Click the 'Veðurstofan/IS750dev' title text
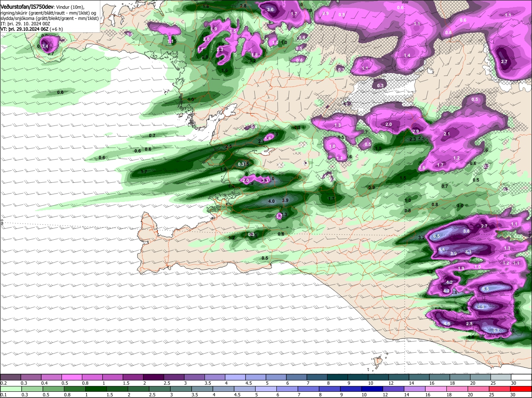This screenshot has height=398, width=532. (27, 7)
